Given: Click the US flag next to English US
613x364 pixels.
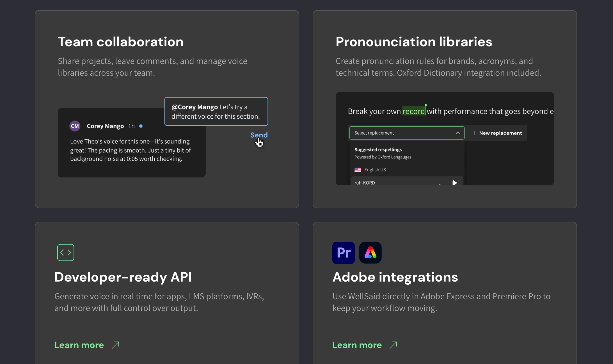Looking at the screenshot, I should coord(358,170).
